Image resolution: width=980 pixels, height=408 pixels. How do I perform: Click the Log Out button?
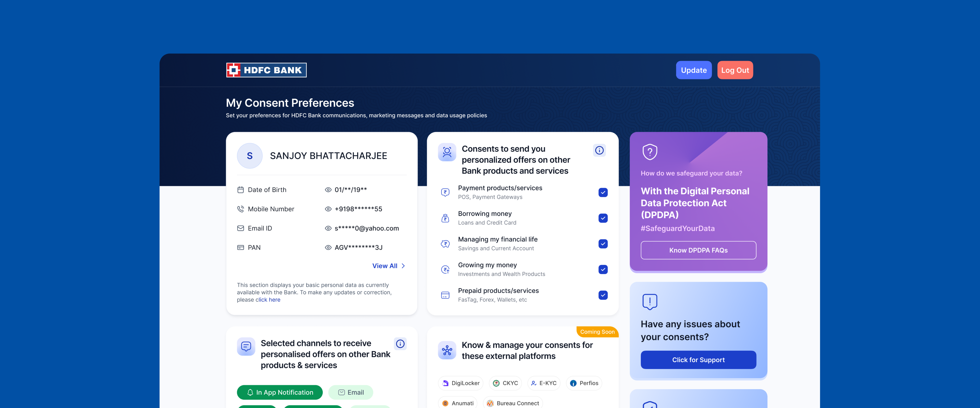coord(735,70)
